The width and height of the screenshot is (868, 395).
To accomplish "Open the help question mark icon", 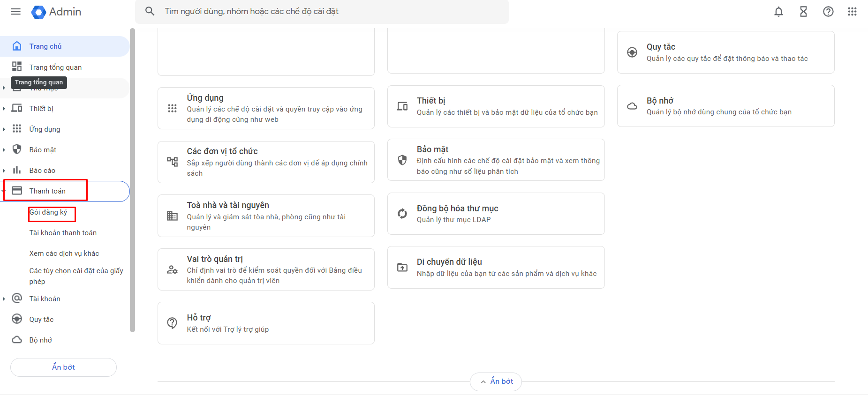I will (828, 12).
